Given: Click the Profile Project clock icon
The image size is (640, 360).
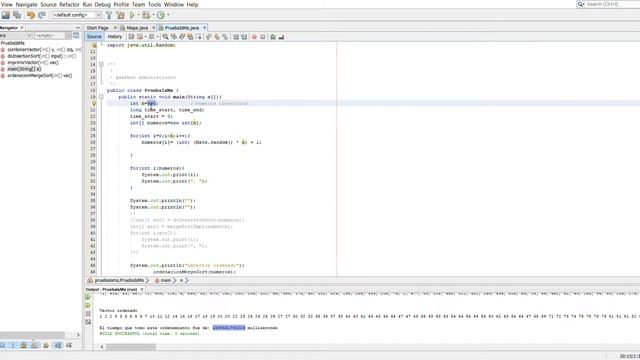Looking at the screenshot, I should pos(161,15).
